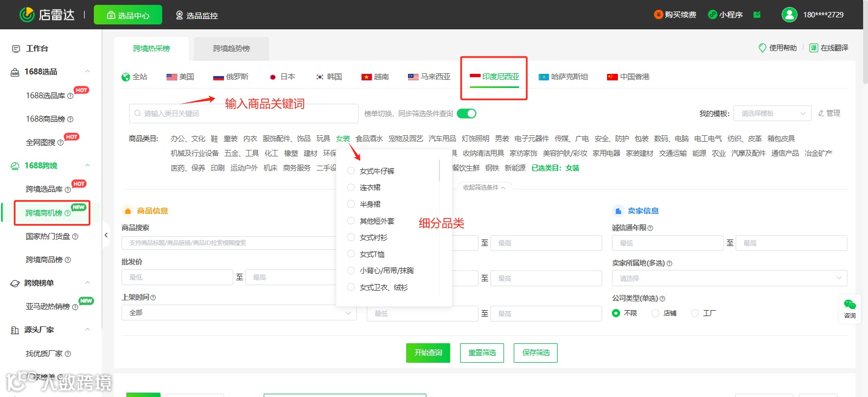Click the 店雷达 logo
This screenshot has width=868, height=397.
(x=47, y=15)
